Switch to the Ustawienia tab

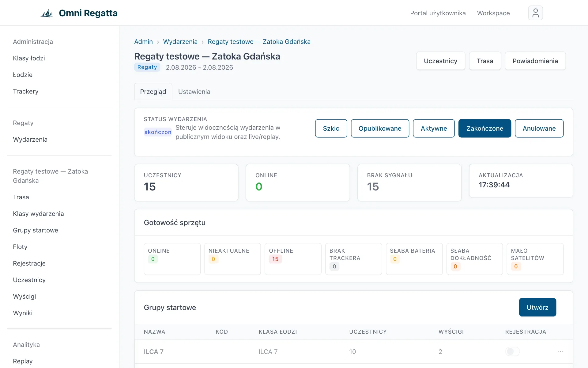pyautogui.click(x=194, y=92)
